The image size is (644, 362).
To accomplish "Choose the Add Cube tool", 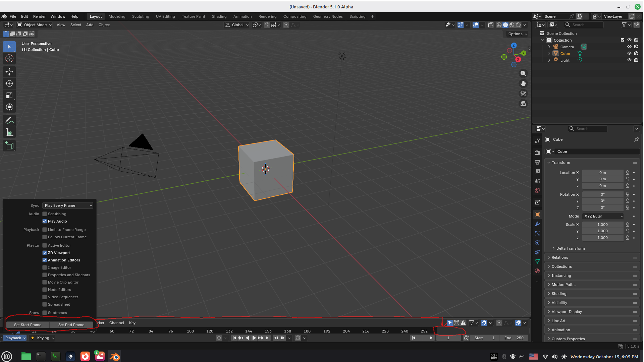I will tap(9, 145).
